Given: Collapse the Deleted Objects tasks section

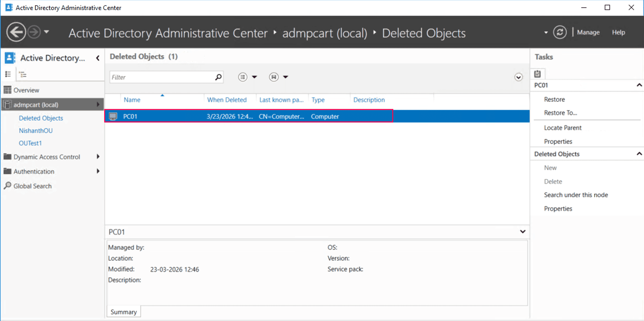Looking at the screenshot, I should click(x=639, y=154).
